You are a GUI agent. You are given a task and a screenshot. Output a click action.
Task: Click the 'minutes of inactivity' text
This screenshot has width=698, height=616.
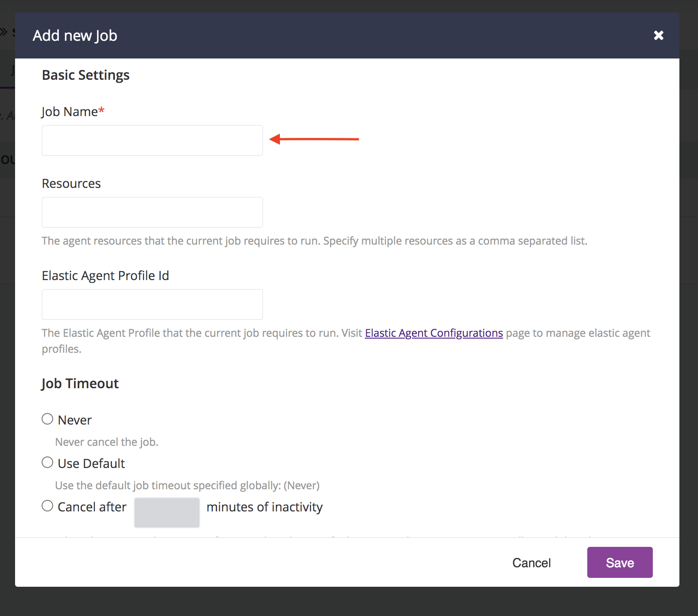(265, 507)
